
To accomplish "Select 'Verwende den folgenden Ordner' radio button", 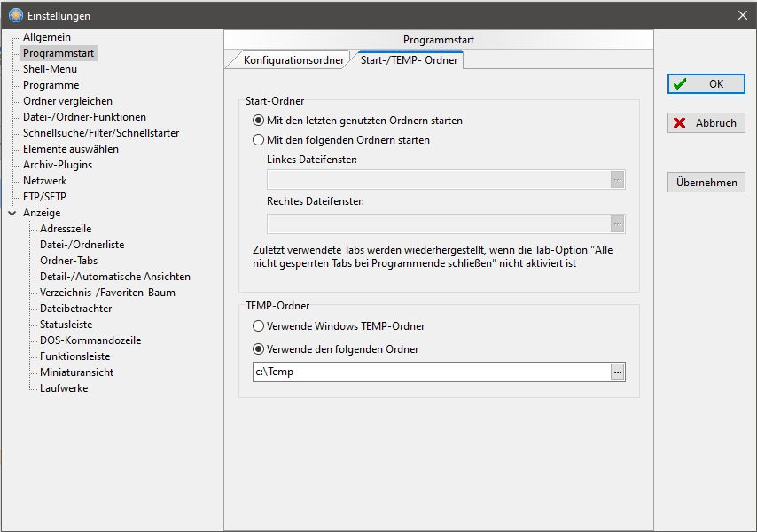I will [x=259, y=349].
